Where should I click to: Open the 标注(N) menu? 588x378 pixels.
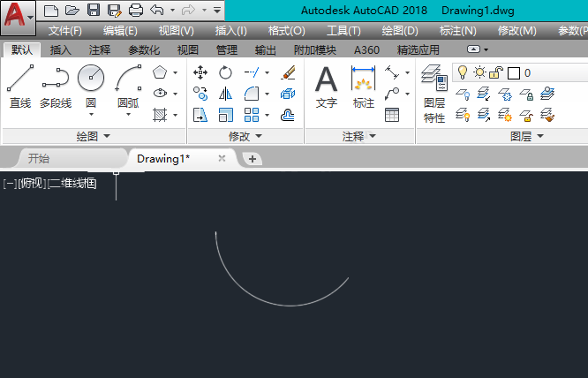pos(457,31)
